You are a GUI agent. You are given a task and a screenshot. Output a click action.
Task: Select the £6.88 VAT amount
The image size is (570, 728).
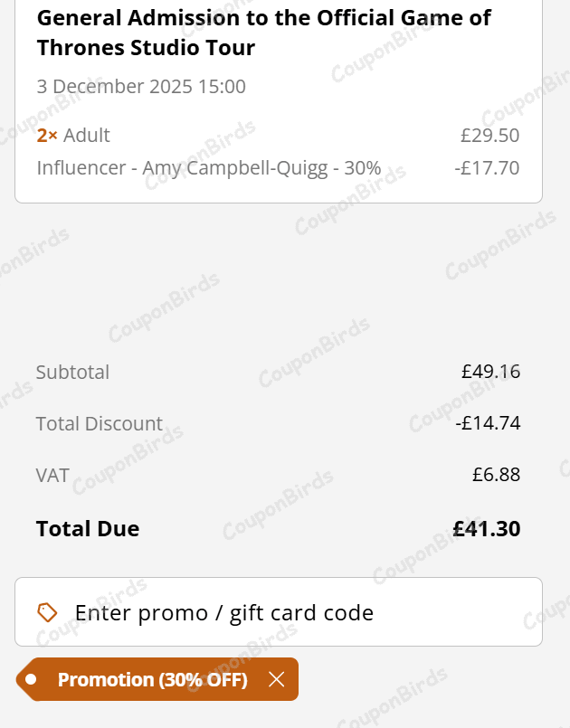pos(496,475)
